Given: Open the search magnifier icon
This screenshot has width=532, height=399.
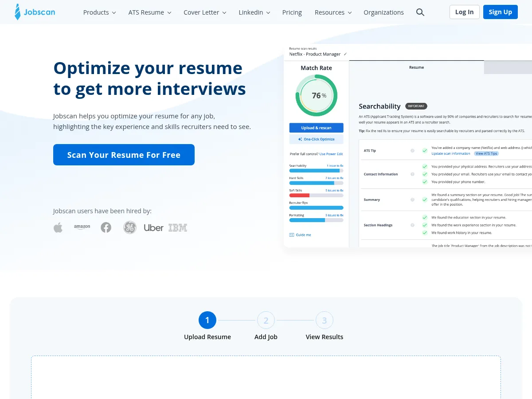Looking at the screenshot, I should click(420, 12).
